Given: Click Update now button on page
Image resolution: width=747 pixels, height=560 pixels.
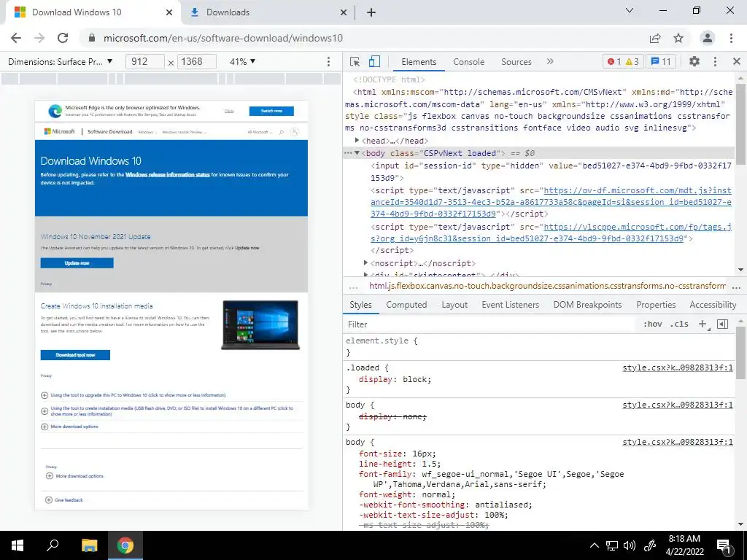Looking at the screenshot, I should 77,262.
